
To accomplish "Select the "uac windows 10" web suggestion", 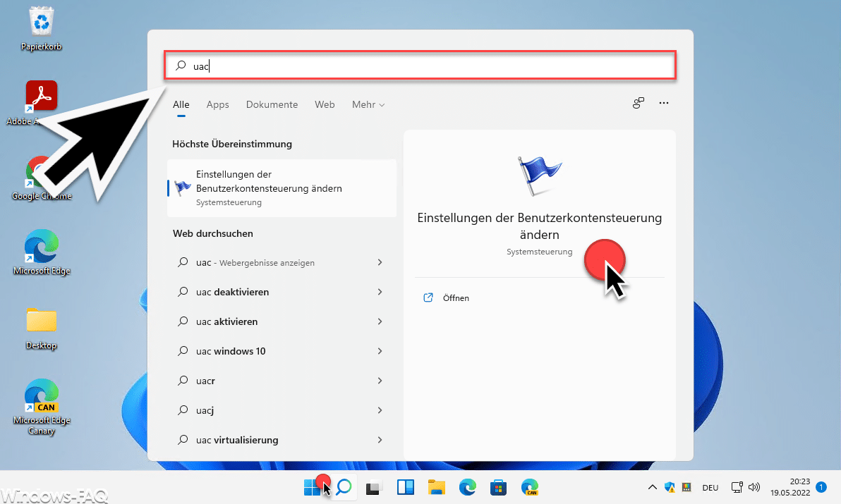I will click(282, 351).
